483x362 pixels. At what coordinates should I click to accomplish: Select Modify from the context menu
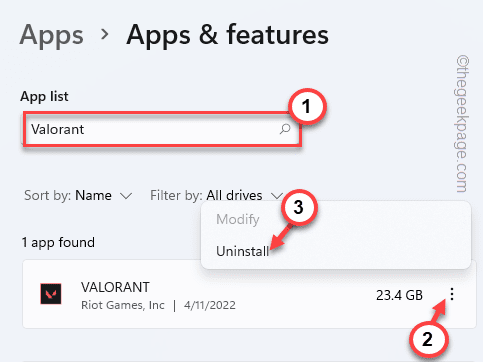pyautogui.click(x=238, y=220)
